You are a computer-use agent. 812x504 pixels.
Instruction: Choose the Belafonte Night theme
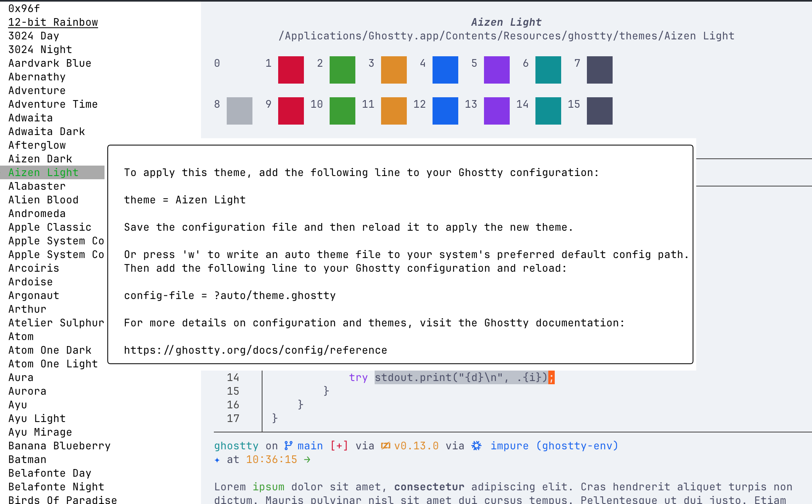coord(56,487)
